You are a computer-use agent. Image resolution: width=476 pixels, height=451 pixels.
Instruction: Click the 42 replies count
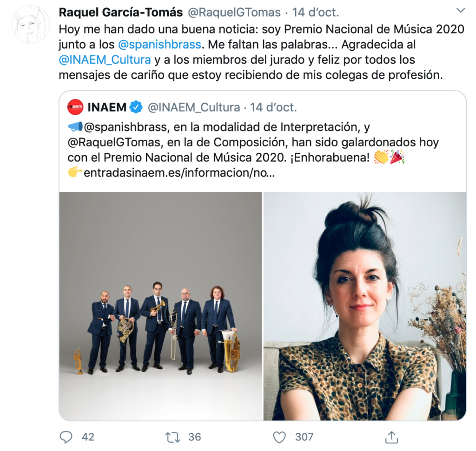coord(88,437)
